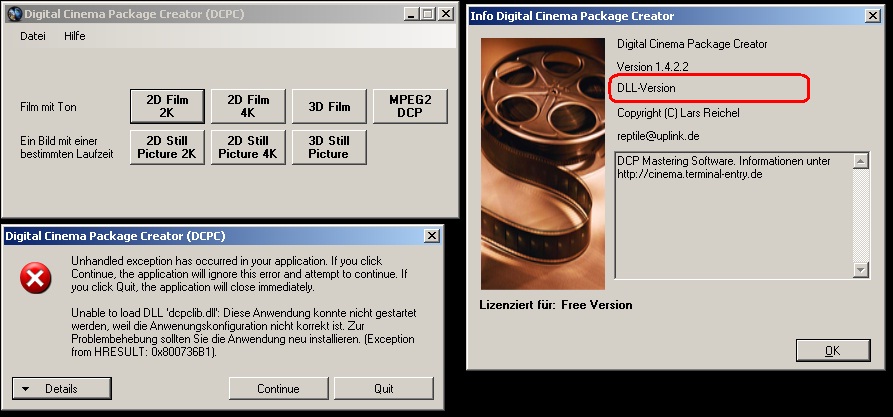893x417 pixels.
Task: Click the red error icon in dialog
Action: coord(36,279)
